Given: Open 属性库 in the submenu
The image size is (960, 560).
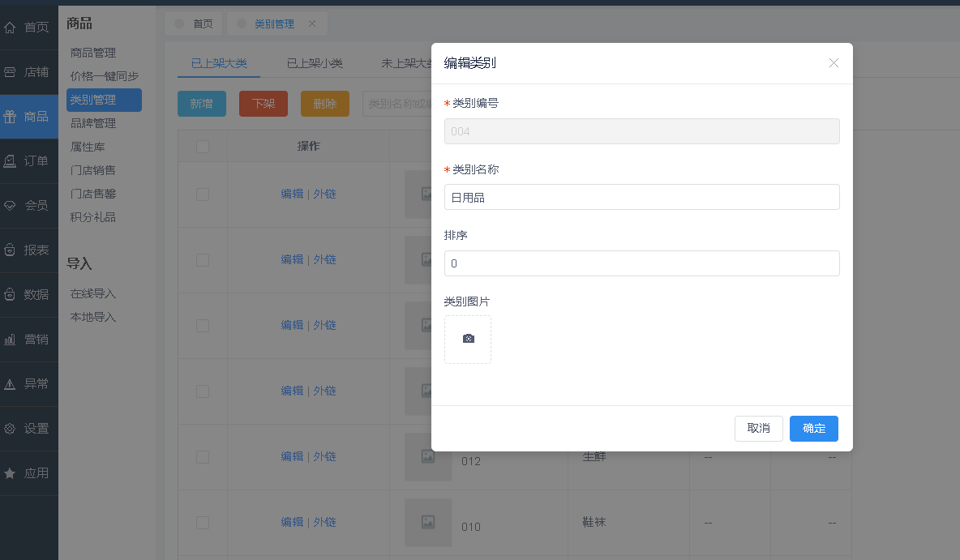Looking at the screenshot, I should 88,147.
